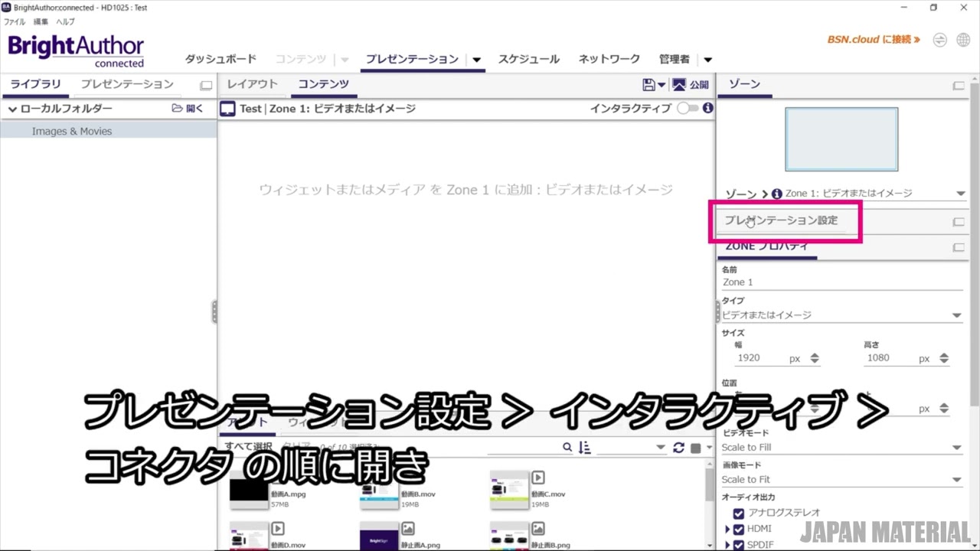980x551 pixels.
Task: Expand the HDMI audio options triangle
Action: point(727,529)
